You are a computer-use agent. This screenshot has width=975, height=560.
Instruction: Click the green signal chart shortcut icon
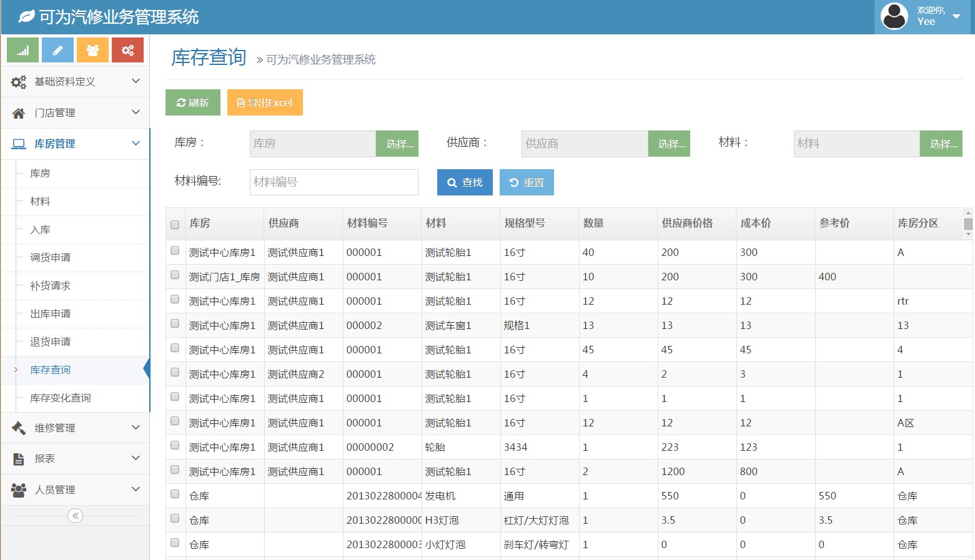[x=23, y=50]
